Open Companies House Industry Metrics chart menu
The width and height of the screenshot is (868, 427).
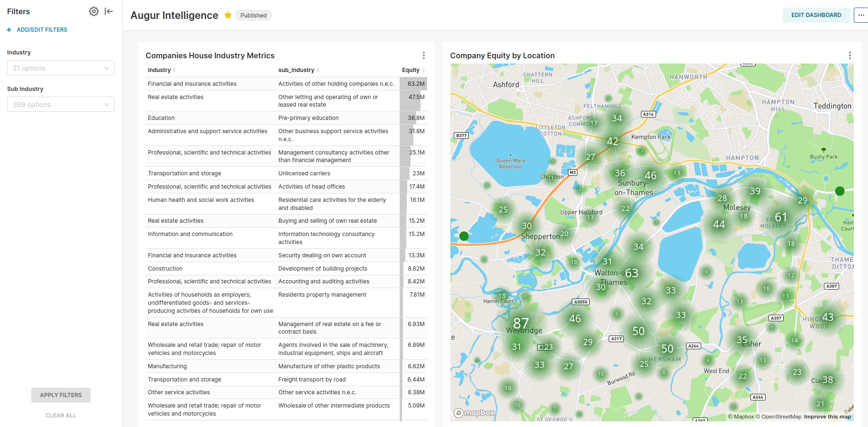tap(424, 55)
